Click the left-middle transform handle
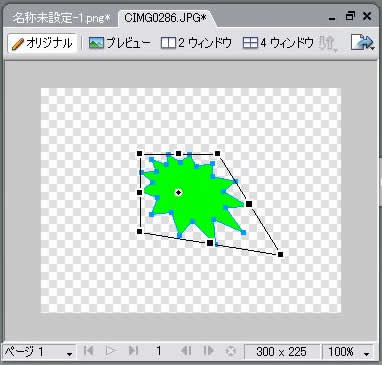This screenshot has height=365, width=382. pos(140,192)
